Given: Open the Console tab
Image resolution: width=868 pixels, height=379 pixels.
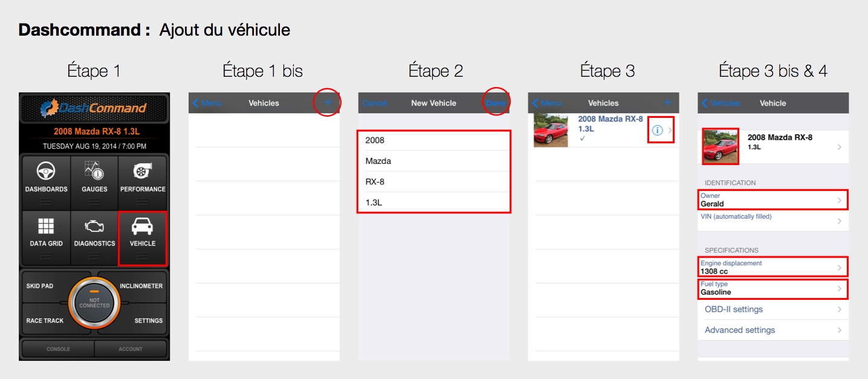Looking at the screenshot, I should [x=58, y=349].
